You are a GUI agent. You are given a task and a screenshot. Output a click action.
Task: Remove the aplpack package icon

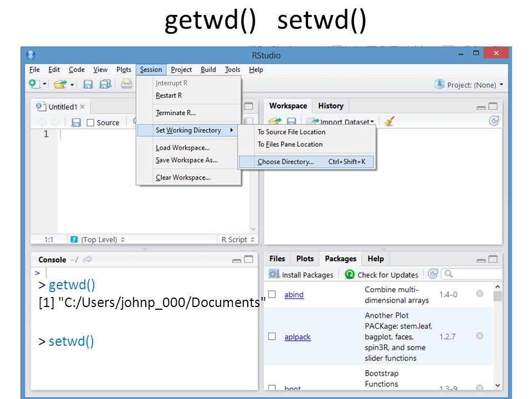480,336
